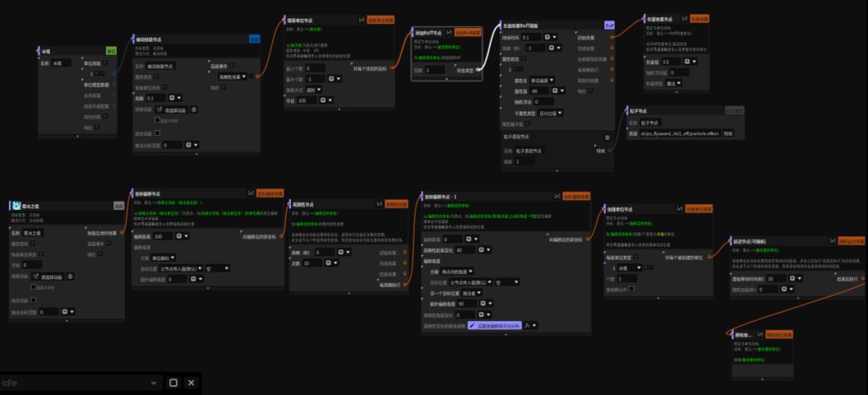Click the blue type tag on 被动技能节点
This screenshot has height=395, width=868.
pos(255,39)
